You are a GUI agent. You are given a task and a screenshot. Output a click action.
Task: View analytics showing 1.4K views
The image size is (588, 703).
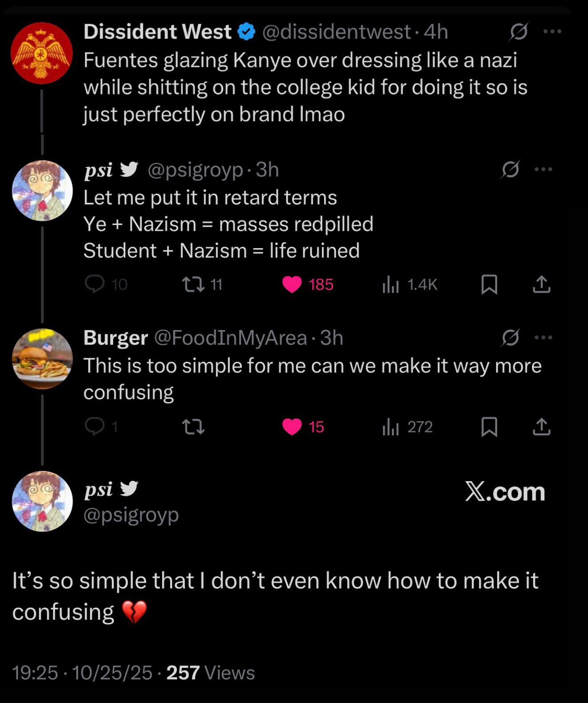[x=410, y=284]
